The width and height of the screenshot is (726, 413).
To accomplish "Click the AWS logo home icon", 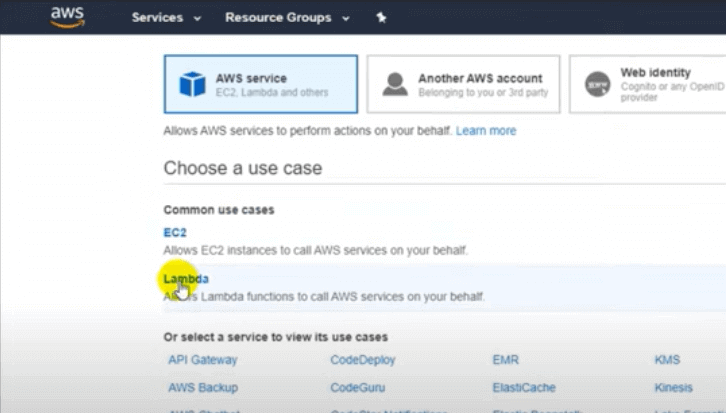I will click(x=68, y=17).
